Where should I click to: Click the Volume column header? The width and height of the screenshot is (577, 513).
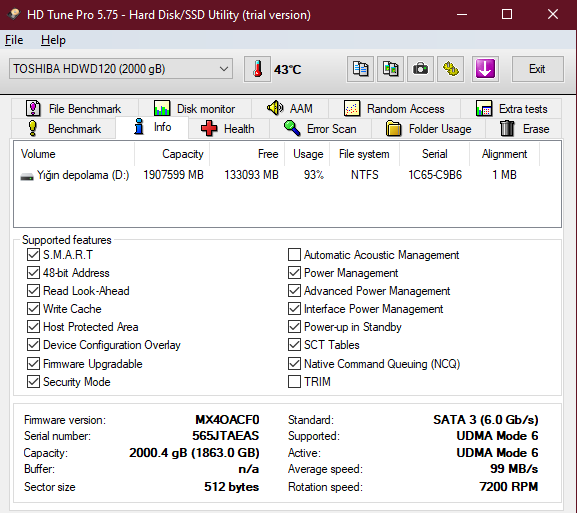(x=74, y=154)
